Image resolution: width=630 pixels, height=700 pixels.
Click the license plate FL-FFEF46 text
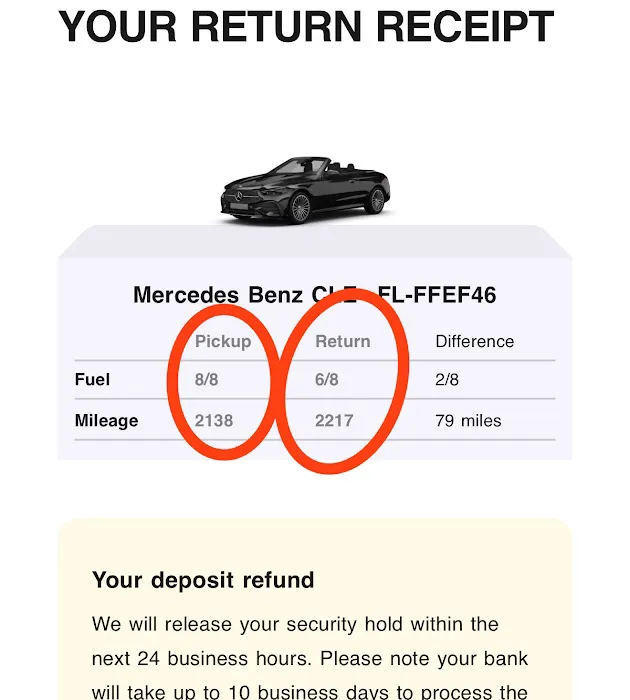pos(437,295)
